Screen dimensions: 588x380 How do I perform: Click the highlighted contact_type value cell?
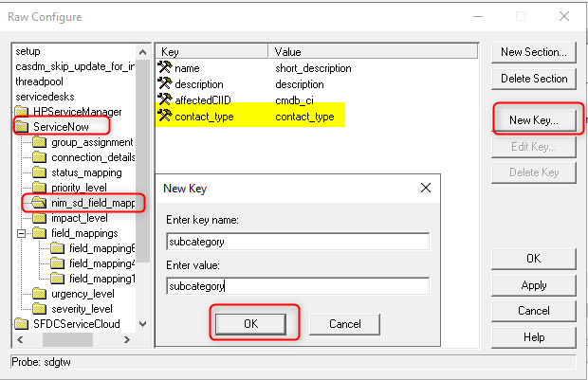pos(304,117)
